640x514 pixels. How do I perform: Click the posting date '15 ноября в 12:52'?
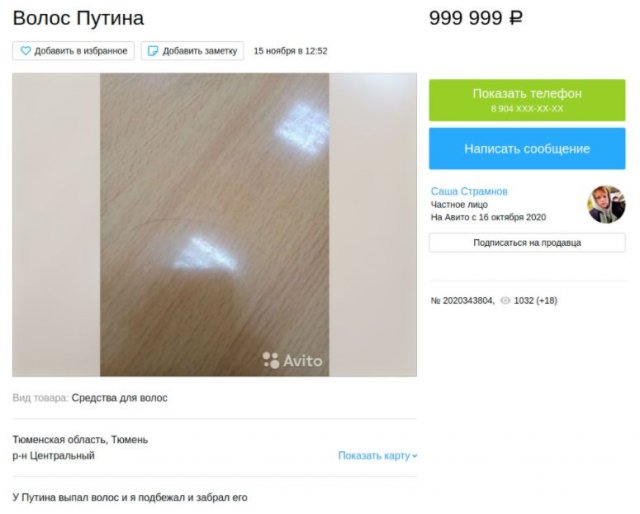pyautogui.click(x=291, y=51)
